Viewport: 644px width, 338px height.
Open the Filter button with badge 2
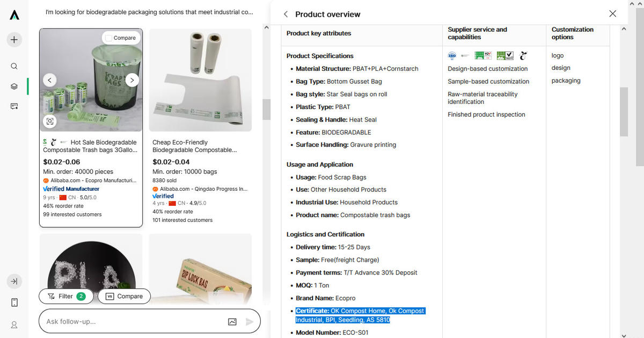tap(66, 296)
